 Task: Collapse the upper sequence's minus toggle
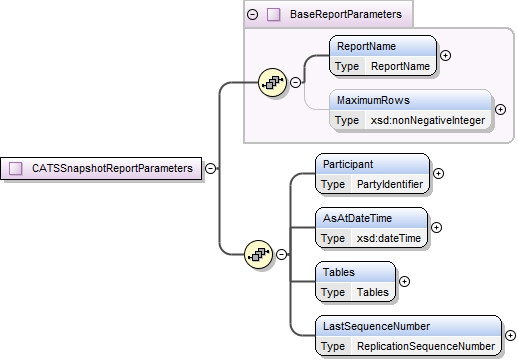(x=296, y=82)
